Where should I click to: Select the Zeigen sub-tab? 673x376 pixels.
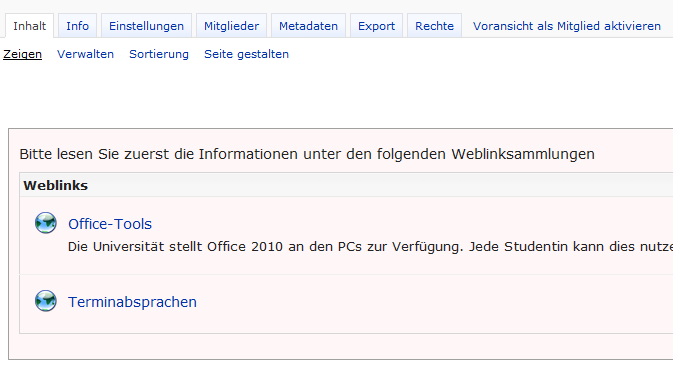click(x=22, y=54)
